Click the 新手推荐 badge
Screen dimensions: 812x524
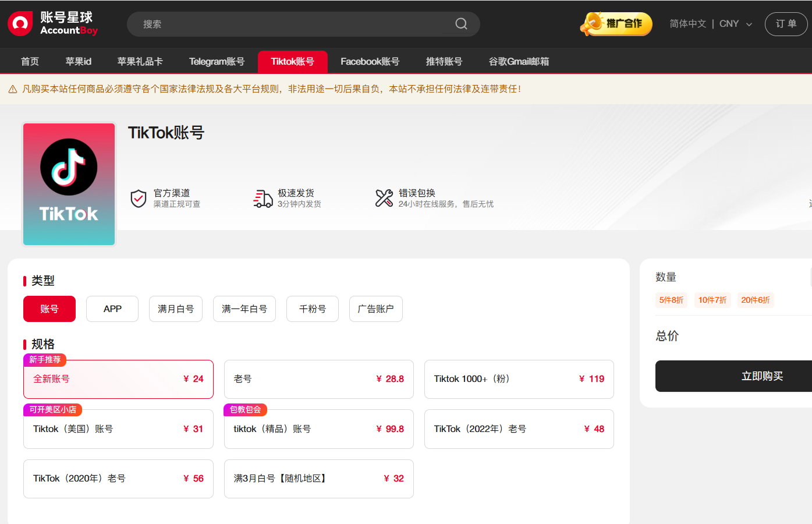tap(45, 360)
